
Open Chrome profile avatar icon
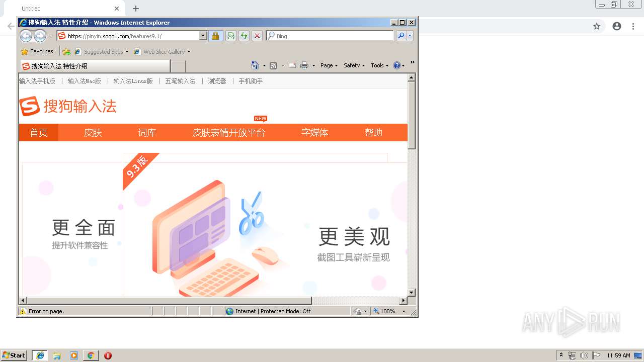point(617,26)
